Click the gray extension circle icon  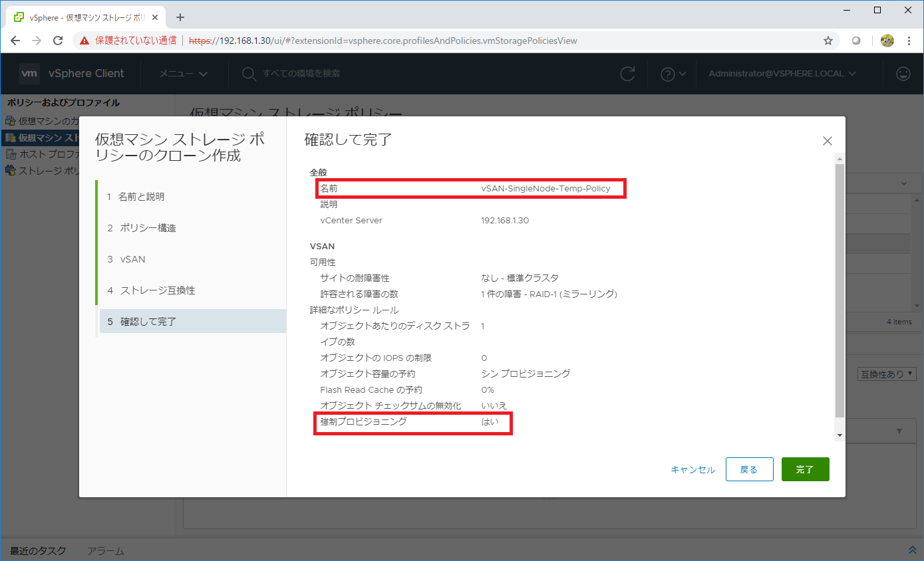(x=857, y=41)
